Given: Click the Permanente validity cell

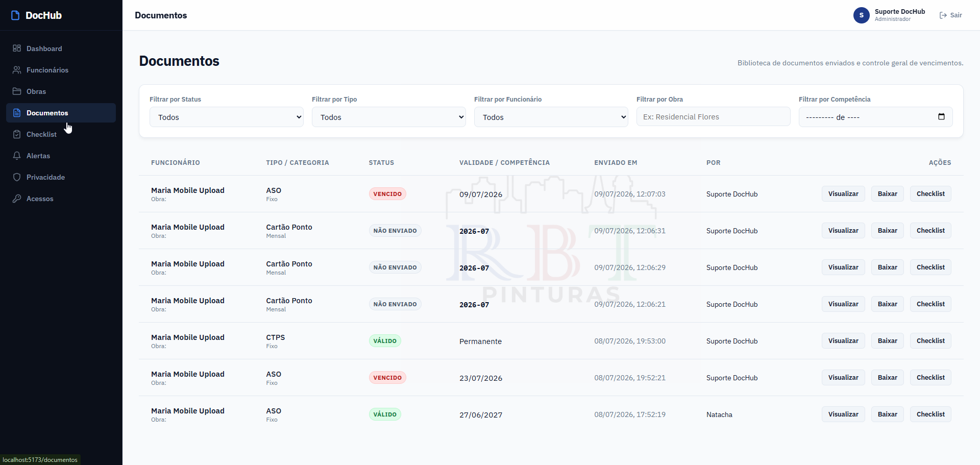Looking at the screenshot, I should (x=480, y=341).
